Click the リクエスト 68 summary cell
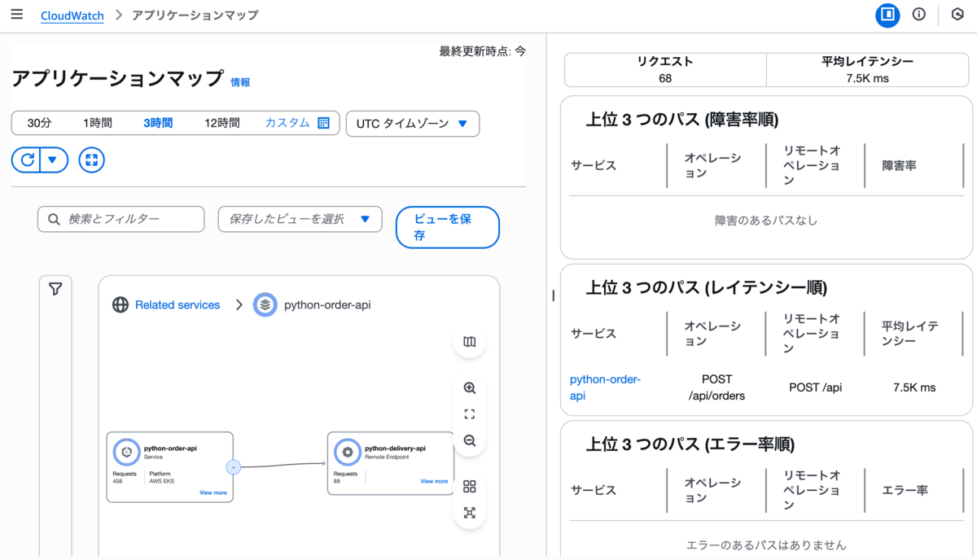This screenshot has width=977, height=560. (665, 70)
